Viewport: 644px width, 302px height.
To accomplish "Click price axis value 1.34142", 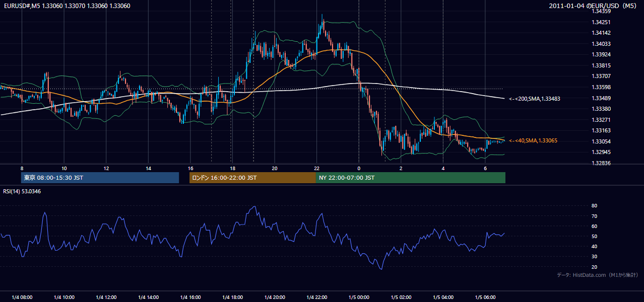I will coord(602,33).
